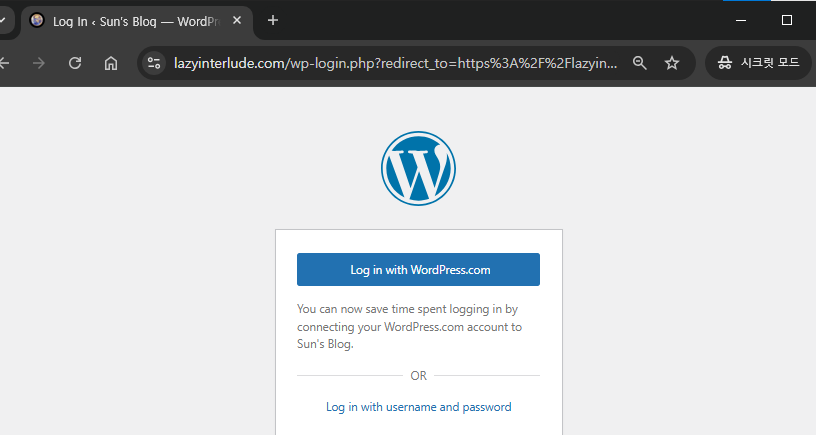Click the forward navigation arrow

pos(38,63)
